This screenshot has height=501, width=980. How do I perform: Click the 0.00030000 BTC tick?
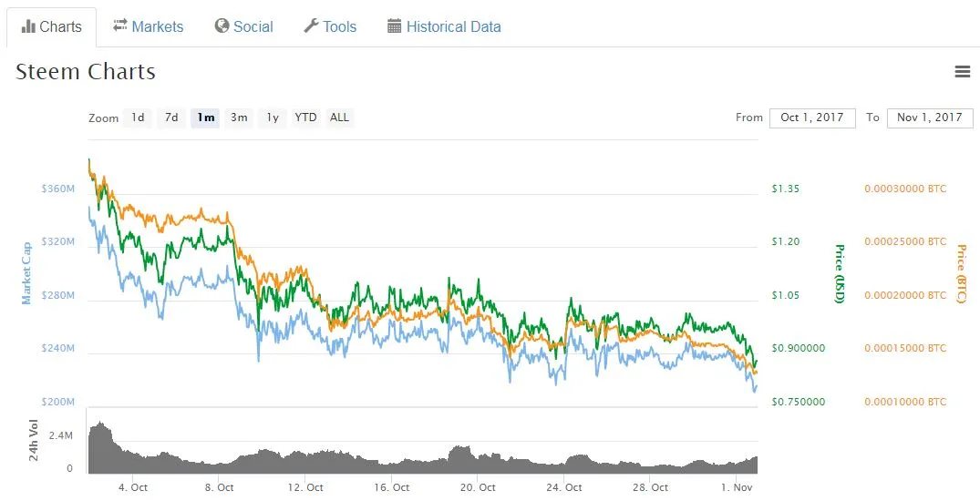905,188
